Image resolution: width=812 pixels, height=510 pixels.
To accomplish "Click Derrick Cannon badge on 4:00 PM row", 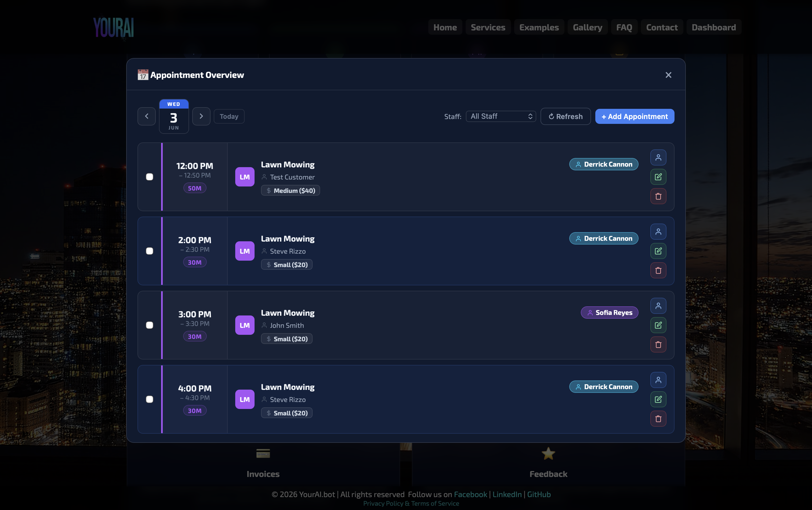I will 603,387.
